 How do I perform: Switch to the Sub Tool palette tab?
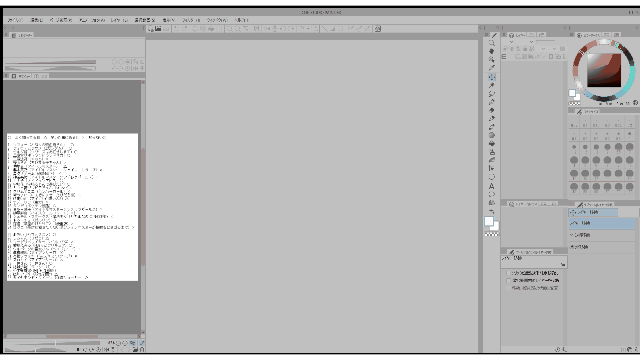(595, 204)
